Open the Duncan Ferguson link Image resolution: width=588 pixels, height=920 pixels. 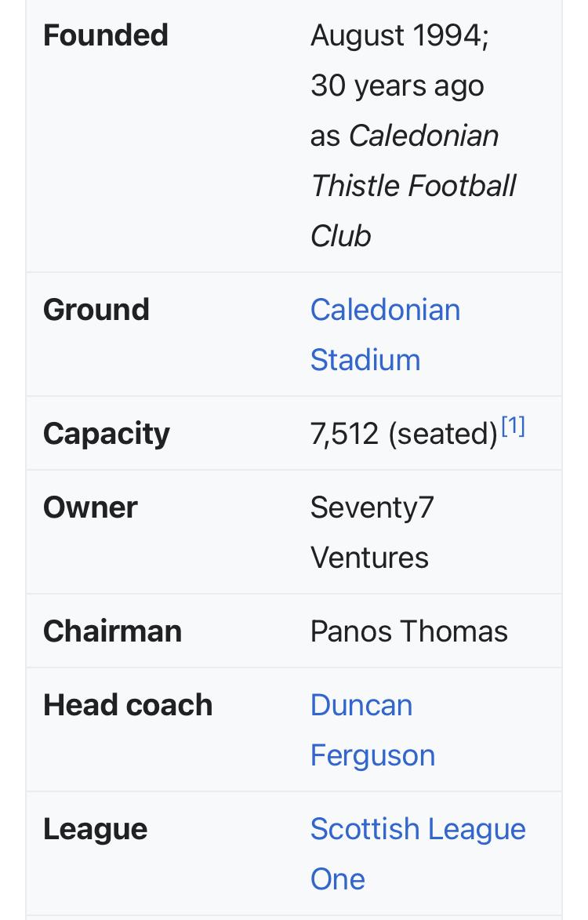click(x=373, y=730)
